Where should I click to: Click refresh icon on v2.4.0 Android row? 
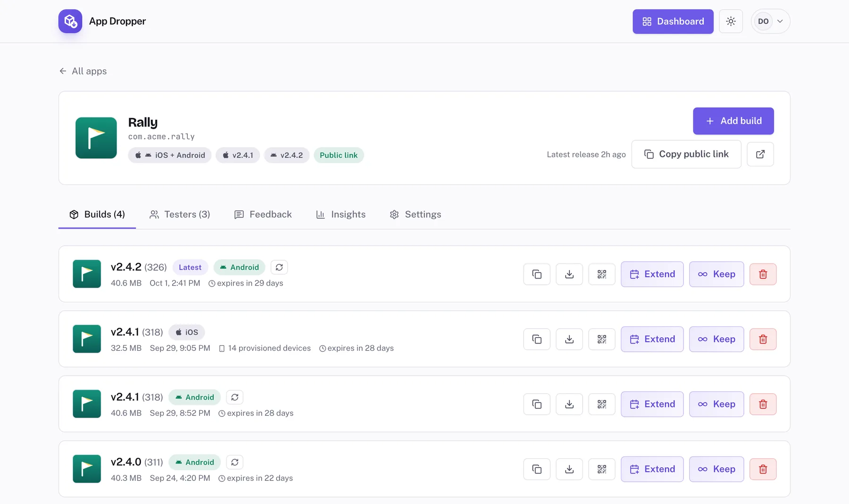click(235, 463)
